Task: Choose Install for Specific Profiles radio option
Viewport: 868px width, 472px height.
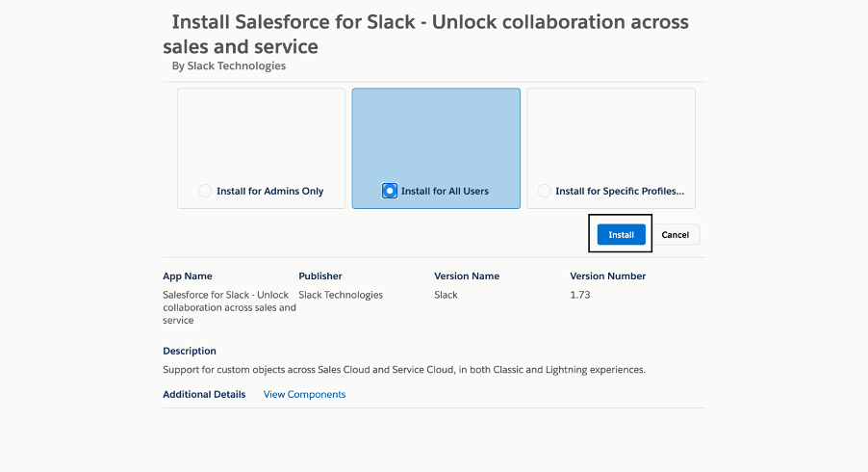Action: [x=544, y=191]
